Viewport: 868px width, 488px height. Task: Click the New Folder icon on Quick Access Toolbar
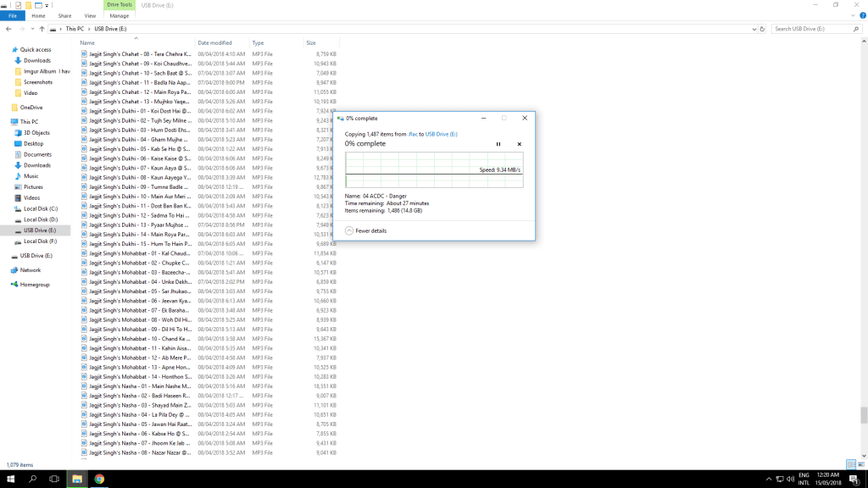point(28,6)
